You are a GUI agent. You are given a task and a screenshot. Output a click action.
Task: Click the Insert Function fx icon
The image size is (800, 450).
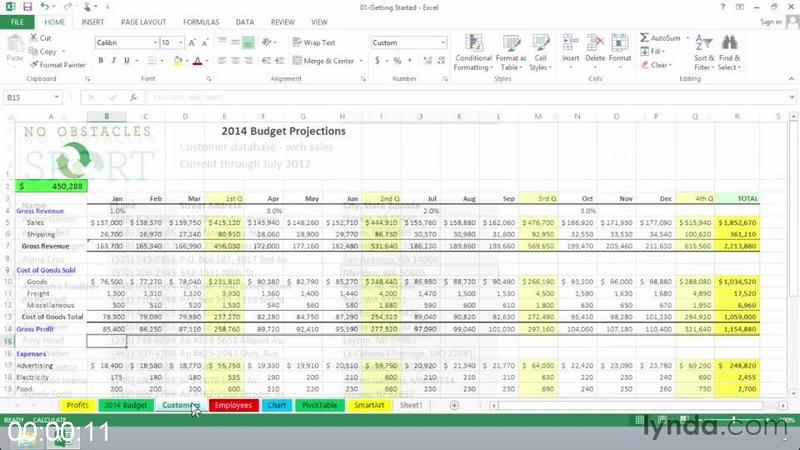click(133, 97)
